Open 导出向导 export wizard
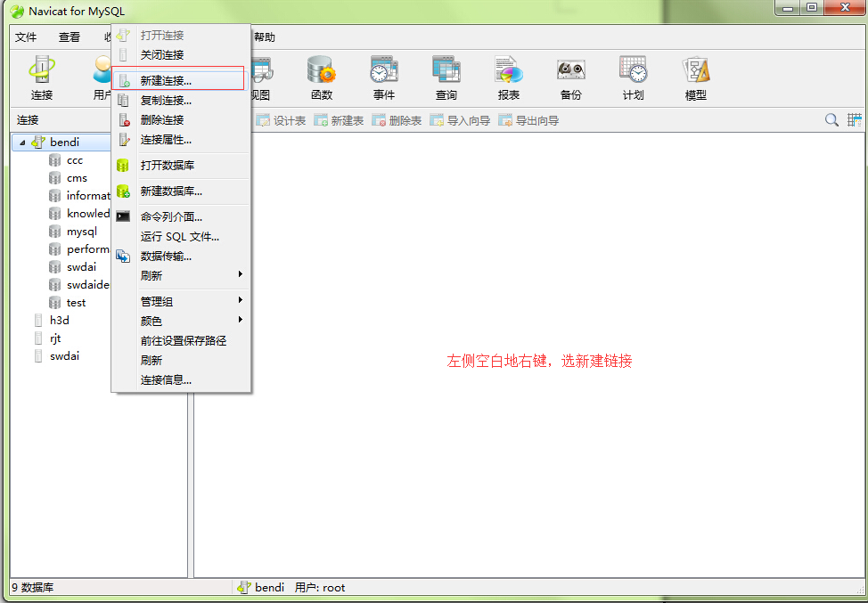Screen dimensions: 868x603 [x=528, y=120]
